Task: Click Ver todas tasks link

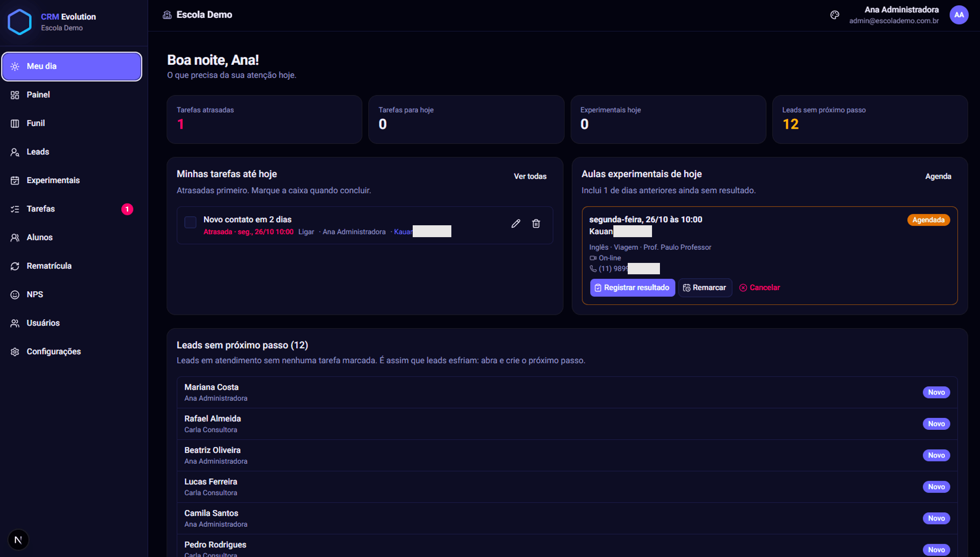Action: pyautogui.click(x=530, y=176)
